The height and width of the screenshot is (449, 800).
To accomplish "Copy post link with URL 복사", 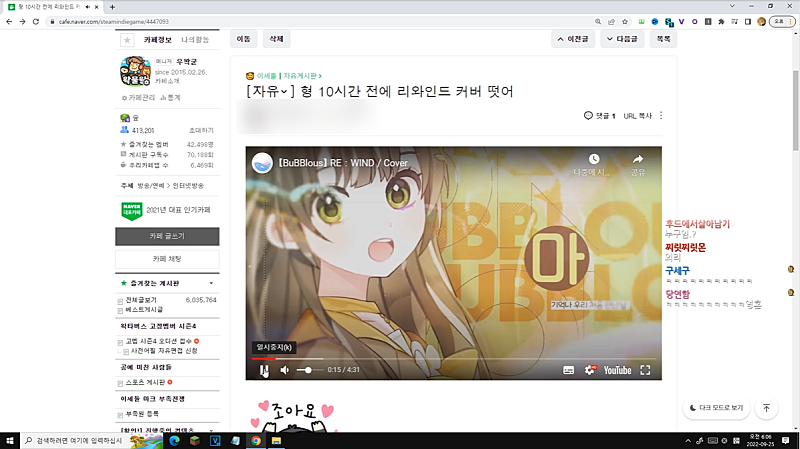I will pyautogui.click(x=638, y=116).
